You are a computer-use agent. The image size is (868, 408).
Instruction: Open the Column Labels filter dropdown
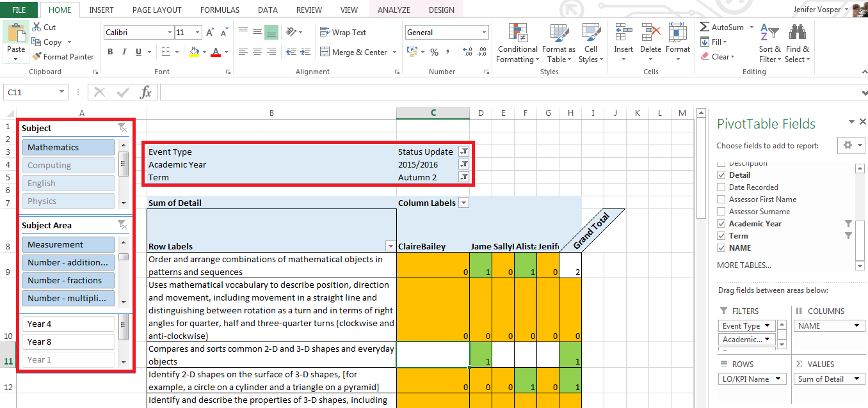[464, 203]
